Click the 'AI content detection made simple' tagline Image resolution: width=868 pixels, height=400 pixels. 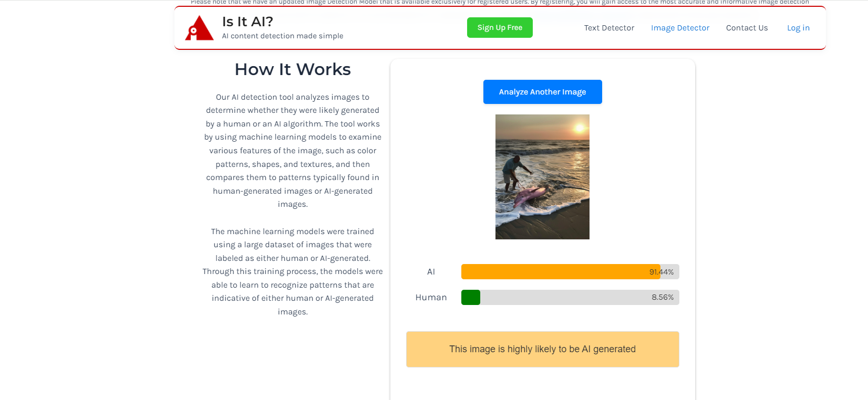282,36
